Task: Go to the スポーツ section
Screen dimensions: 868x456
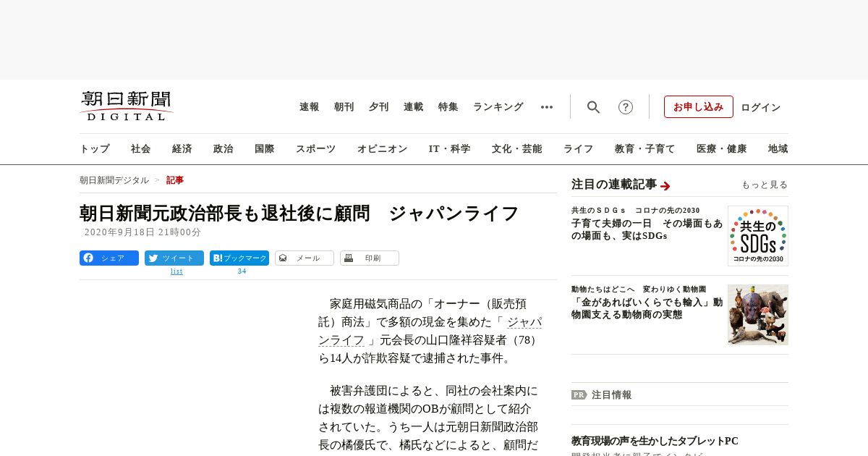Action: click(x=315, y=149)
